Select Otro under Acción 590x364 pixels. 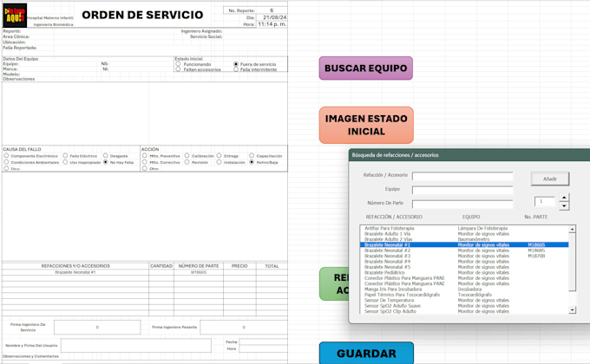pyautogui.click(x=145, y=168)
